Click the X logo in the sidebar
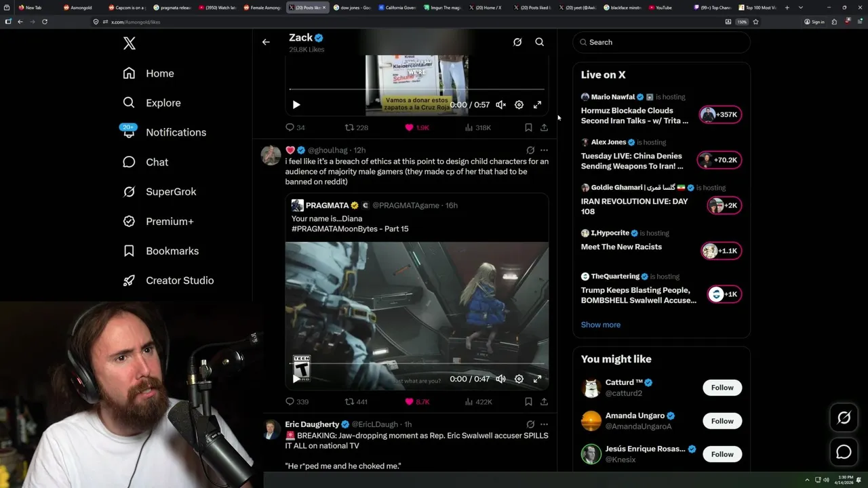Image resolution: width=868 pixels, height=488 pixels. tap(130, 43)
